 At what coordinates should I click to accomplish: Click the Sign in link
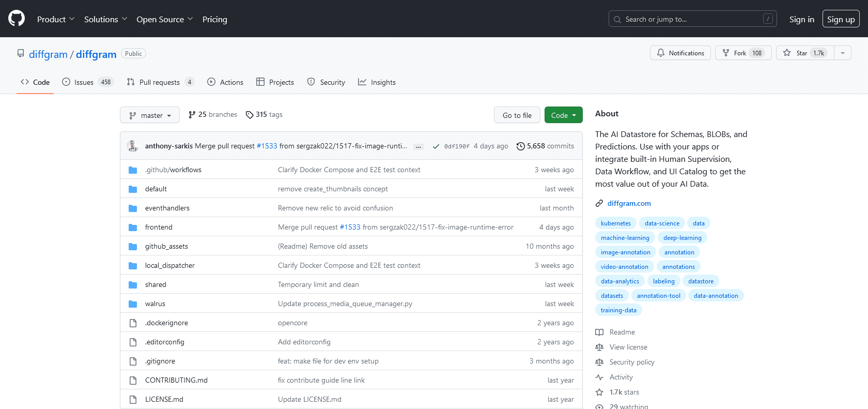tap(801, 19)
